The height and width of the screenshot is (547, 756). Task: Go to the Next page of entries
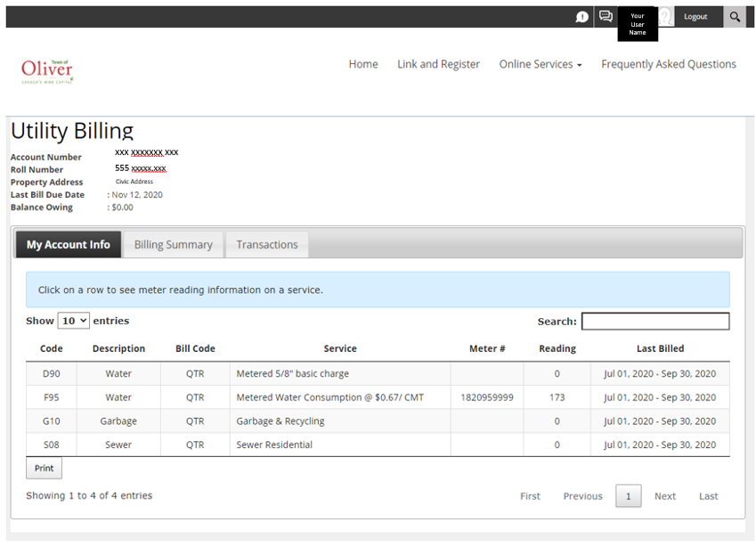[665, 496]
